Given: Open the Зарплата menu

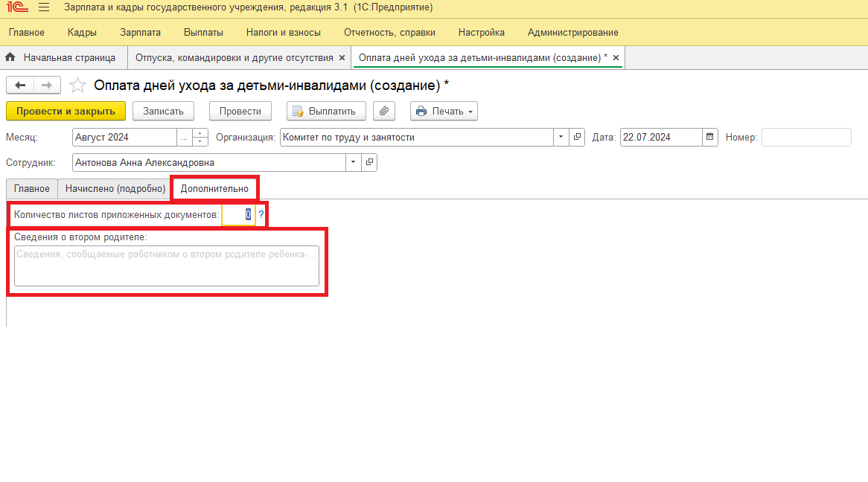Looking at the screenshot, I should (140, 32).
